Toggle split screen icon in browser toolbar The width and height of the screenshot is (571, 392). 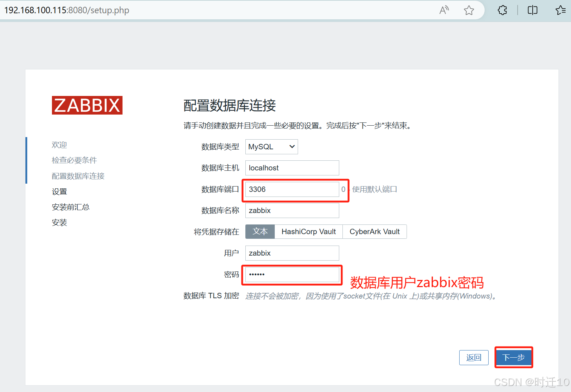coord(533,10)
